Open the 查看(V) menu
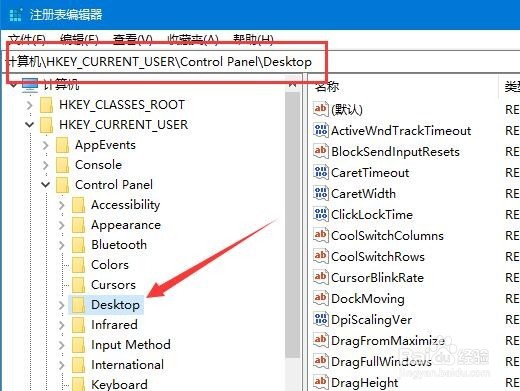The width and height of the screenshot is (520, 391). click(132, 39)
